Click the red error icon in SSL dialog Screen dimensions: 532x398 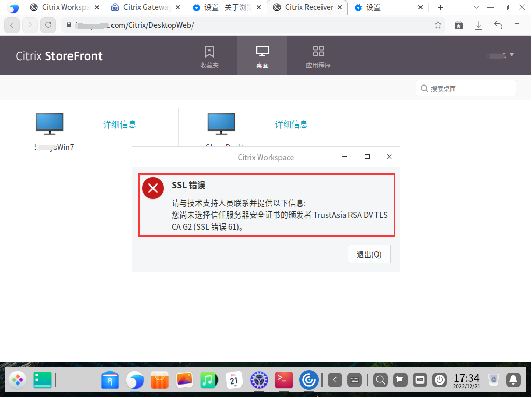coord(153,188)
